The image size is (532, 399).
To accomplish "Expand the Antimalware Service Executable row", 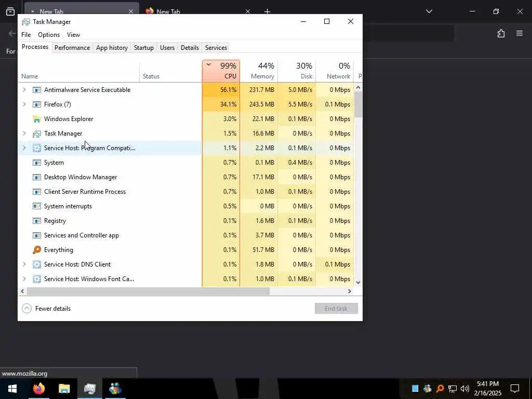I will (24, 90).
